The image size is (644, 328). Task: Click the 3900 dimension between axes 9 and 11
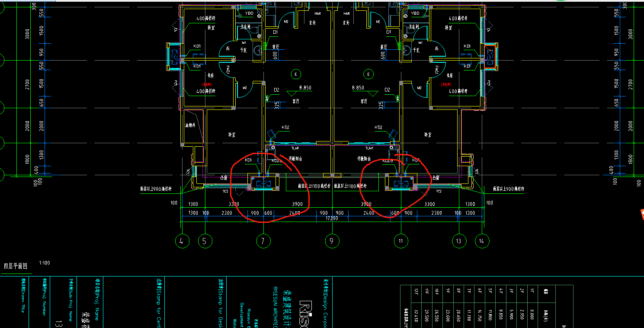366,204
